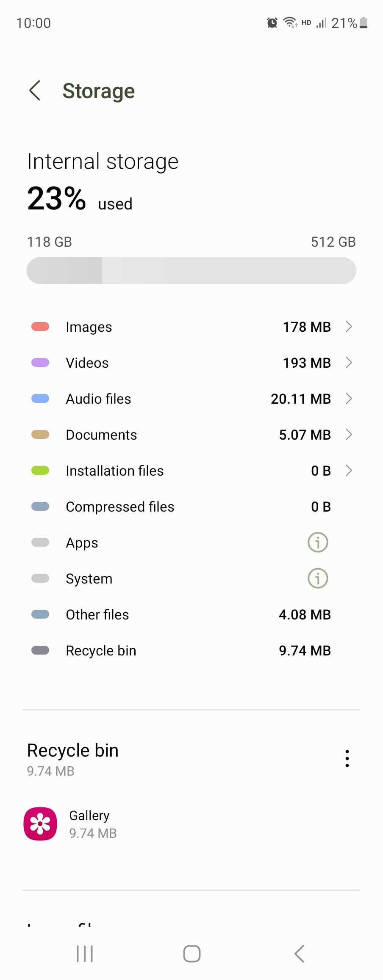Expand Audio files category chevron
383x980 pixels.
(x=349, y=399)
